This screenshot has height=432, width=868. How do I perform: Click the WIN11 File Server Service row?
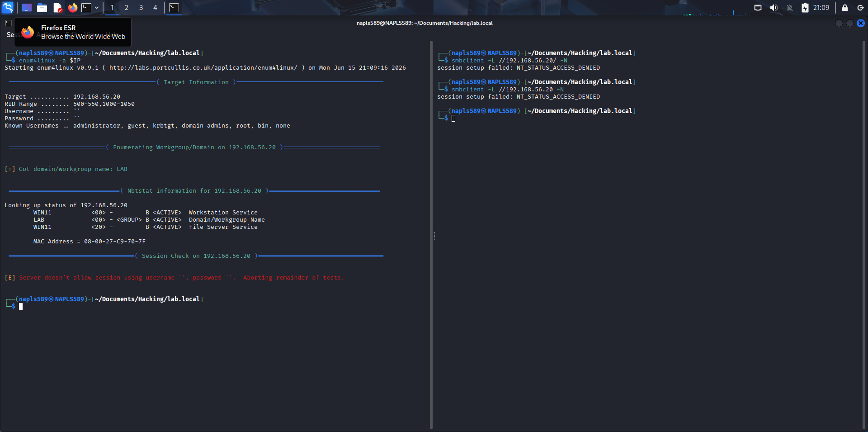click(145, 227)
